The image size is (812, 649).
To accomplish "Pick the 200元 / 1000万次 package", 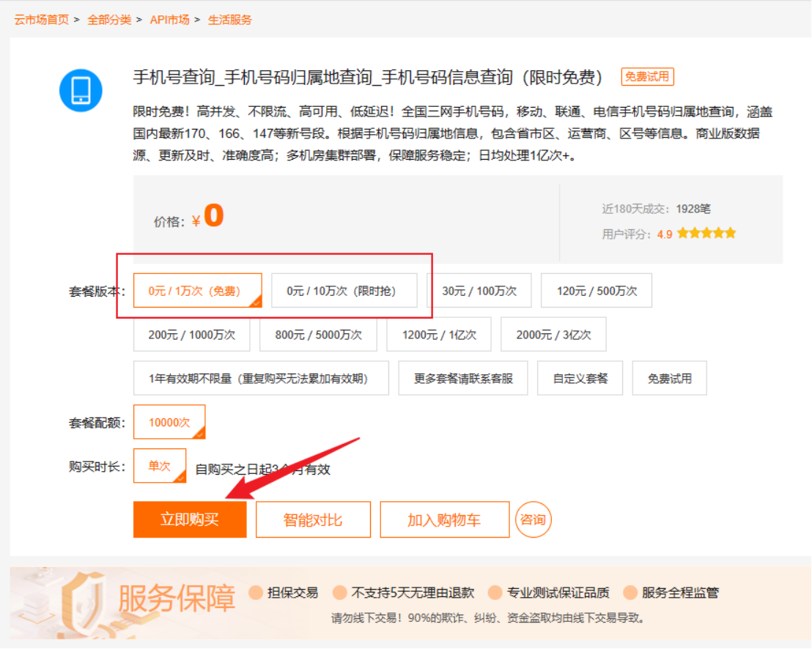I will tap(191, 334).
